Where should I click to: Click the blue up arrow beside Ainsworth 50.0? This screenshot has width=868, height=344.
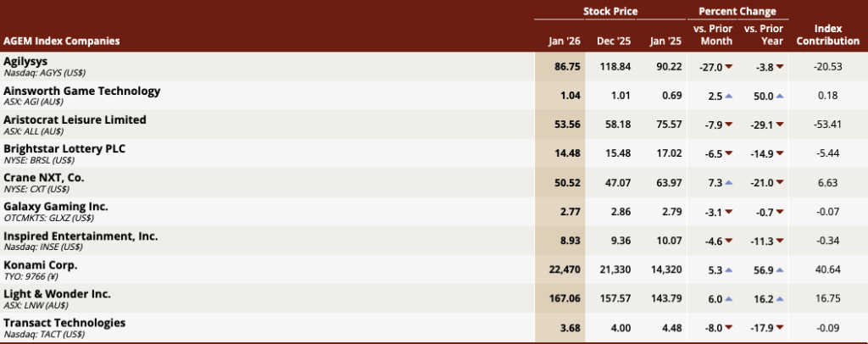780,96
